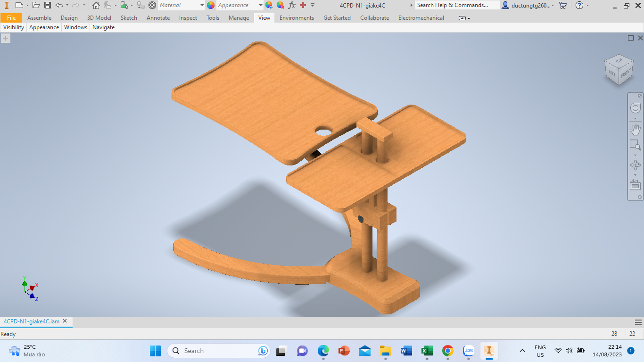Open the document tabs menu hamburger icon

coord(638,322)
